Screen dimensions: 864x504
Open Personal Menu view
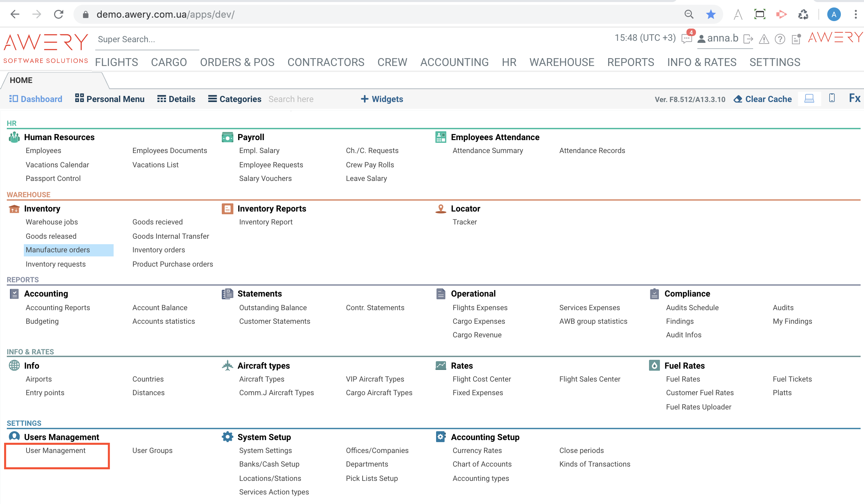pyautogui.click(x=110, y=99)
